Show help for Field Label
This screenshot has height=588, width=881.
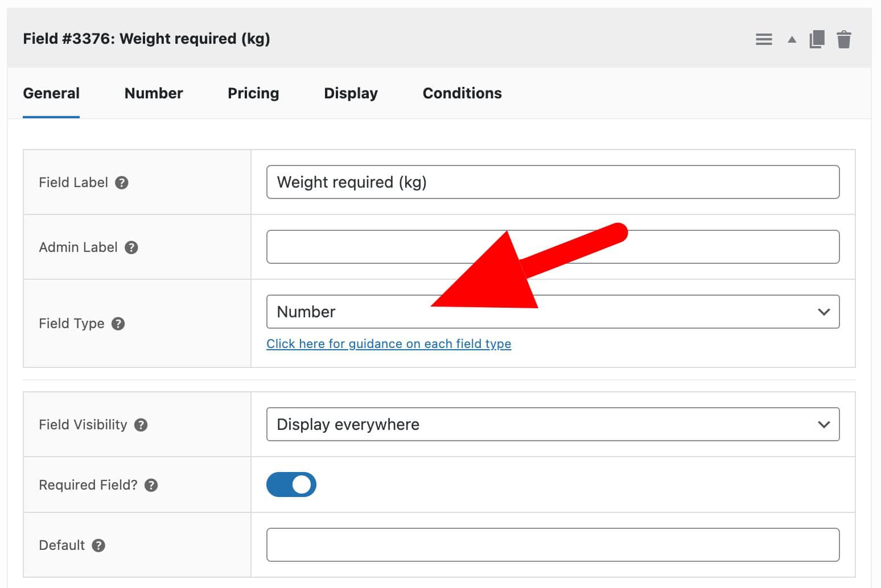pos(121,182)
